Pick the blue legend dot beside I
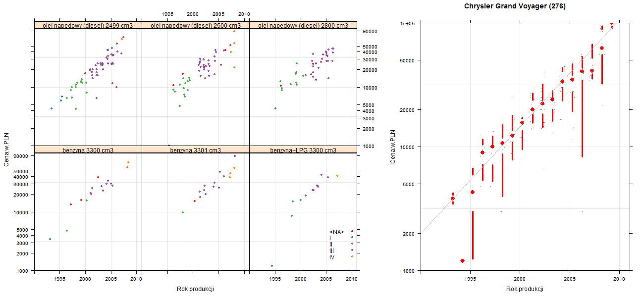 click(x=352, y=238)
